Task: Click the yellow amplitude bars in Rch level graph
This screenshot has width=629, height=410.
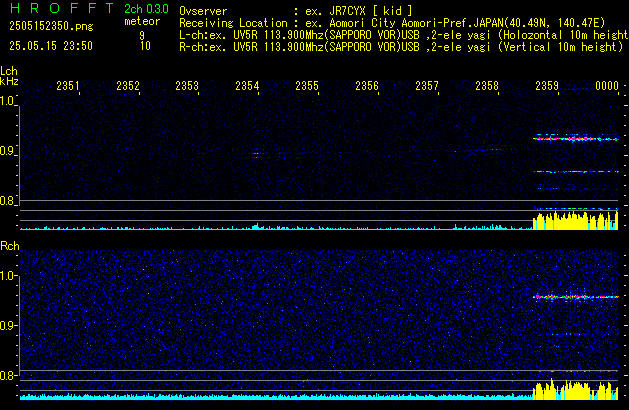Action: (575, 390)
